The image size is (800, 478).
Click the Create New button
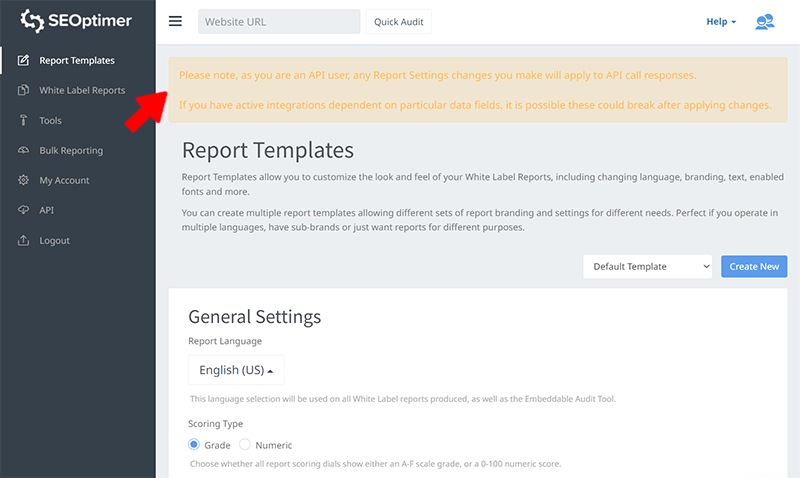[x=754, y=267]
